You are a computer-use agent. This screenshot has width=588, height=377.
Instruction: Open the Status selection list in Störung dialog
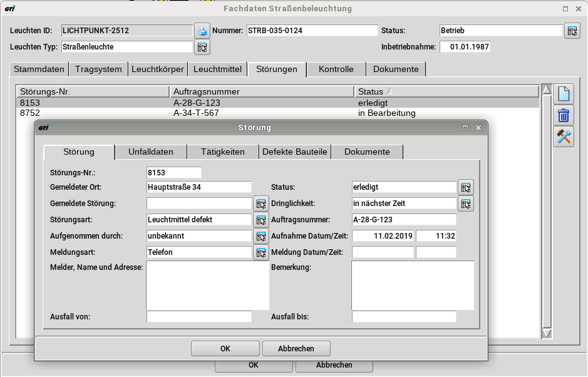coord(466,187)
